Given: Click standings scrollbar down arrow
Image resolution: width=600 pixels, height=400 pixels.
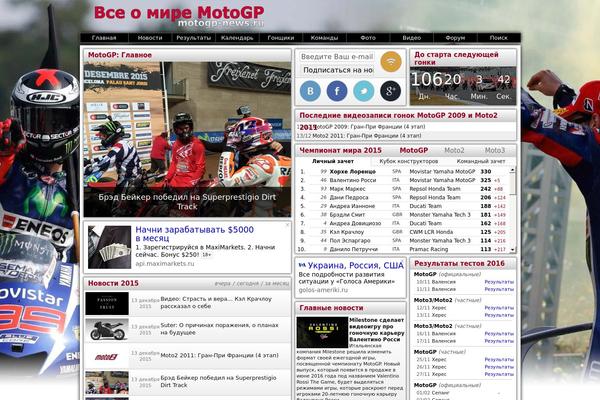Looking at the screenshot, I should [512, 250].
